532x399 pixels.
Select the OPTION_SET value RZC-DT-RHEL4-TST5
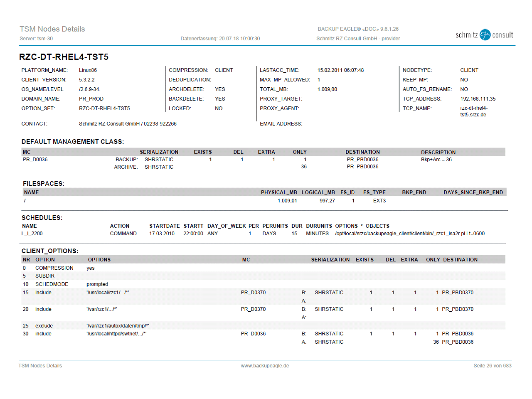(104, 108)
